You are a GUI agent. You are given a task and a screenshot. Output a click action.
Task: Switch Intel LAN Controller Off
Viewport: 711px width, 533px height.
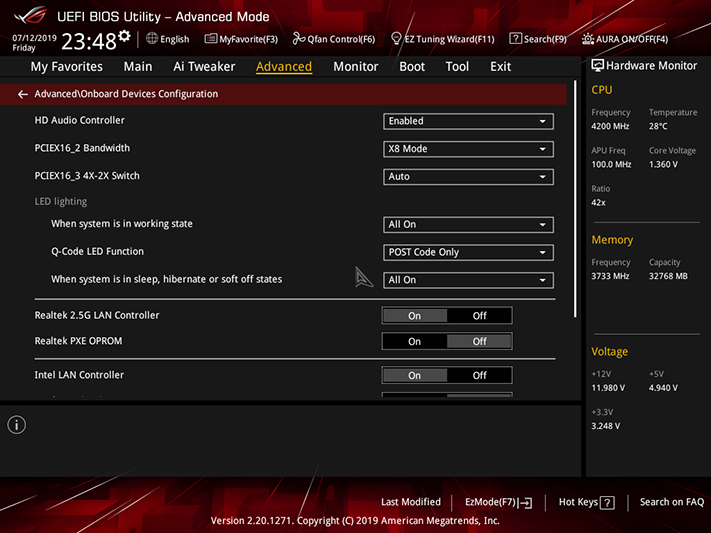click(x=479, y=375)
